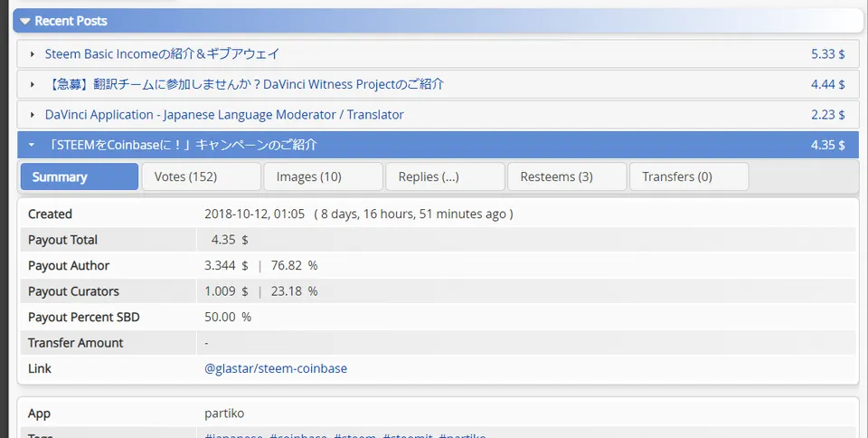Image resolution: width=868 pixels, height=438 pixels.
Task: Click the Created date 2018-10-12, 01:05
Action: point(255,214)
